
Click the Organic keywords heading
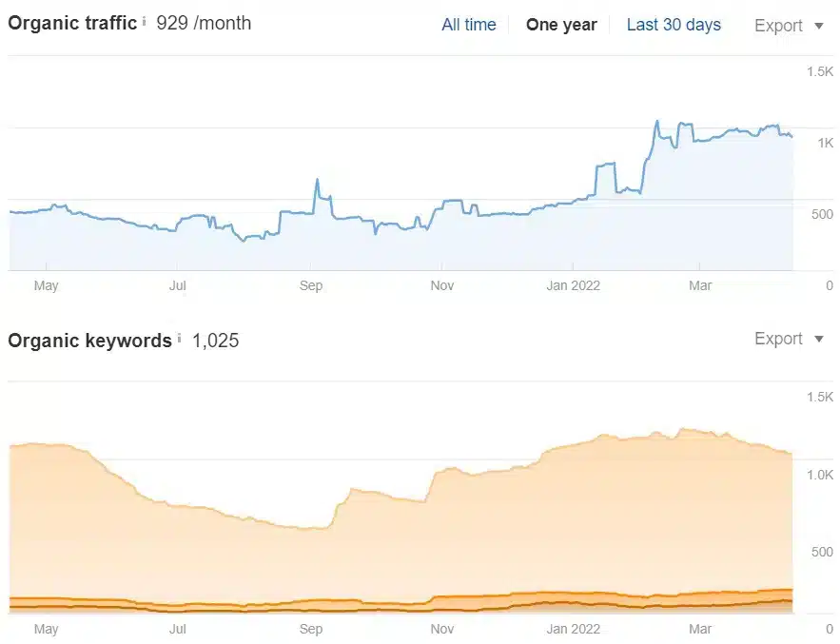pos(89,341)
